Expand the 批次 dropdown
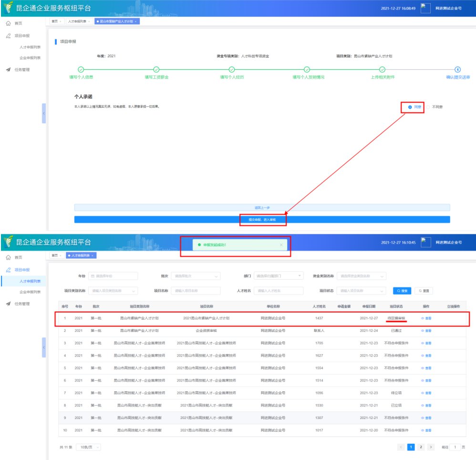 click(x=196, y=276)
